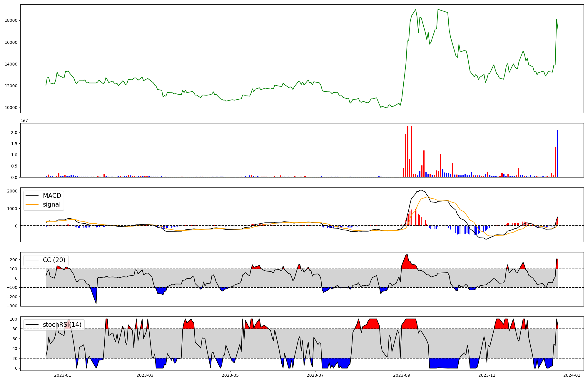Image resolution: width=588 pixels, height=382 pixels.
Task: Click the 2023-05 x-axis date label
Action: [x=230, y=375]
